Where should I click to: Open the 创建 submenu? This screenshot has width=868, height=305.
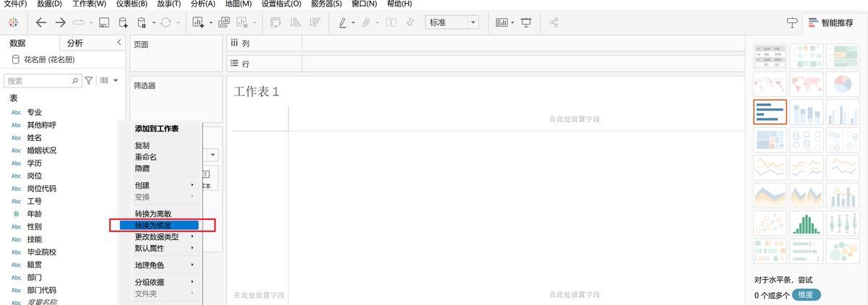click(x=160, y=185)
